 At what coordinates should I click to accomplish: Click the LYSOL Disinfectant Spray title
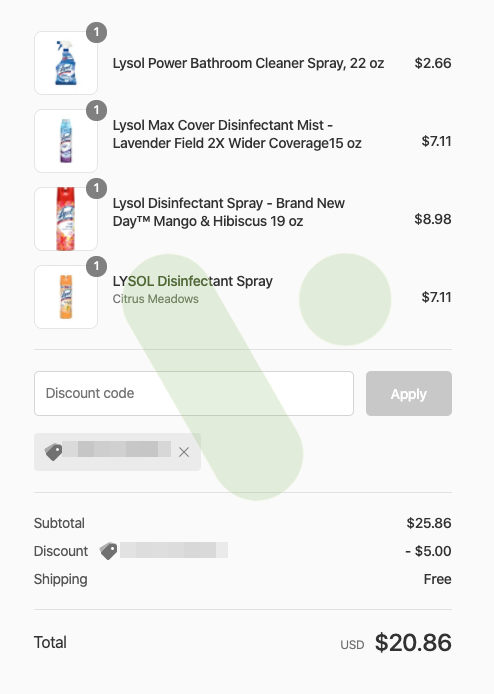click(x=193, y=281)
